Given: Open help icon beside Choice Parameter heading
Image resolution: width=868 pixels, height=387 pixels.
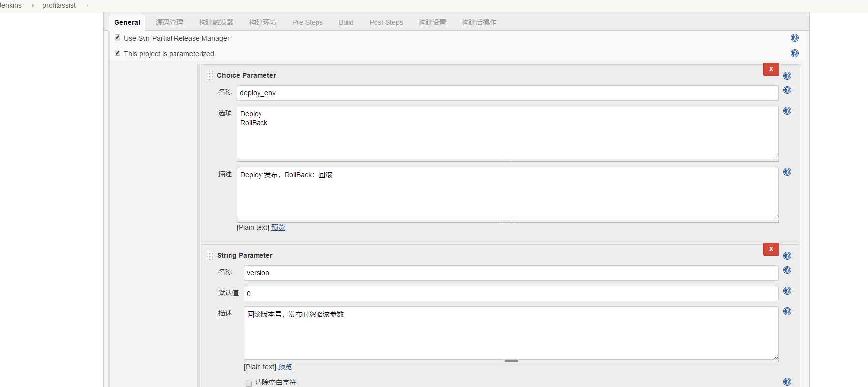Looking at the screenshot, I should tap(787, 76).
